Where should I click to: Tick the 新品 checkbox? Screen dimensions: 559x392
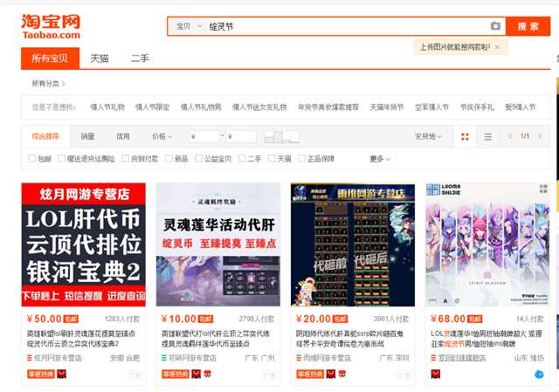click(x=169, y=158)
